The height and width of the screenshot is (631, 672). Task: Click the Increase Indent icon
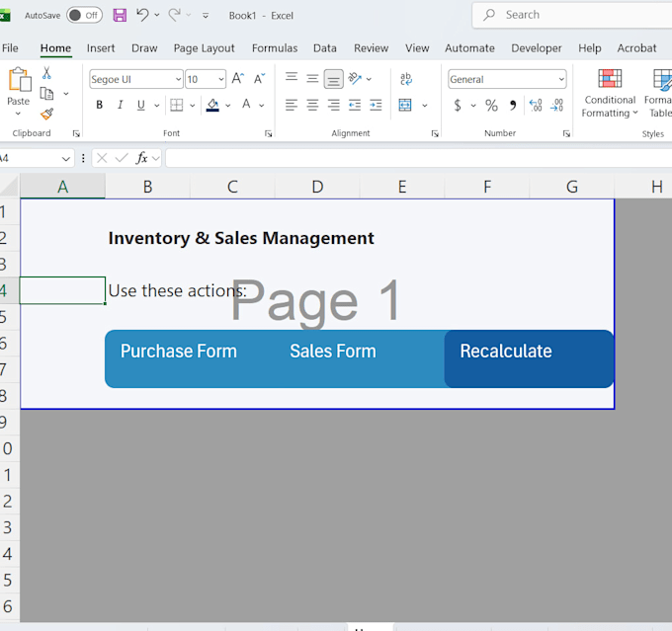[x=376, y=105]
